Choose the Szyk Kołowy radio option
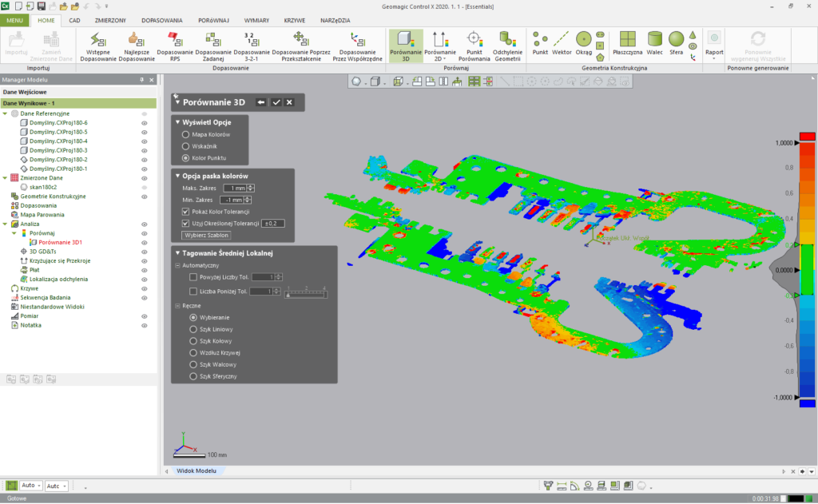The height and width of the screenshot is (504, 818). point(193,340)
